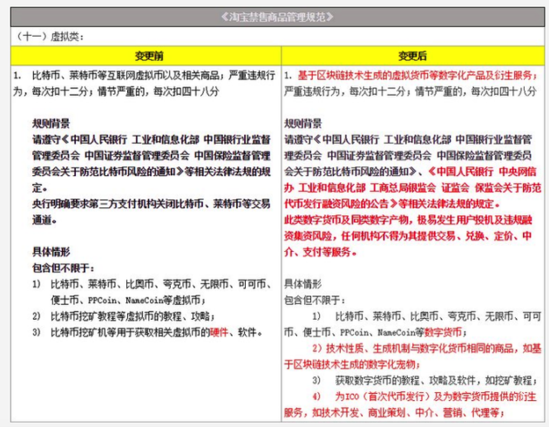Image resolution: width=549 pixels, height=427 pixels.
Task: Click the bold 具体情形 heading on left
Action: pos(51,252)
